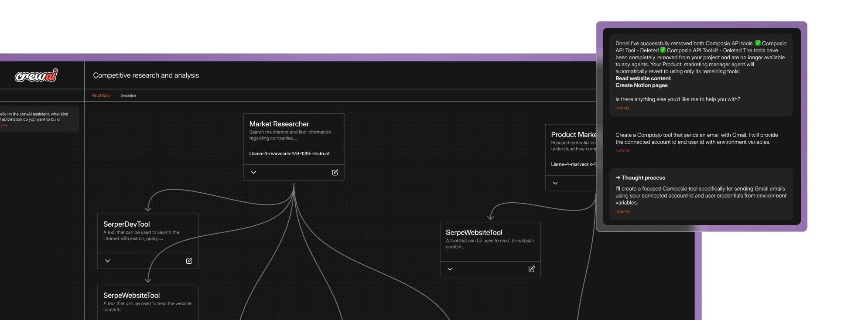The height and width of the screenshot is (320, 868).
Task: Switch to the Visual Editor tab
Action: coord(101,95)
